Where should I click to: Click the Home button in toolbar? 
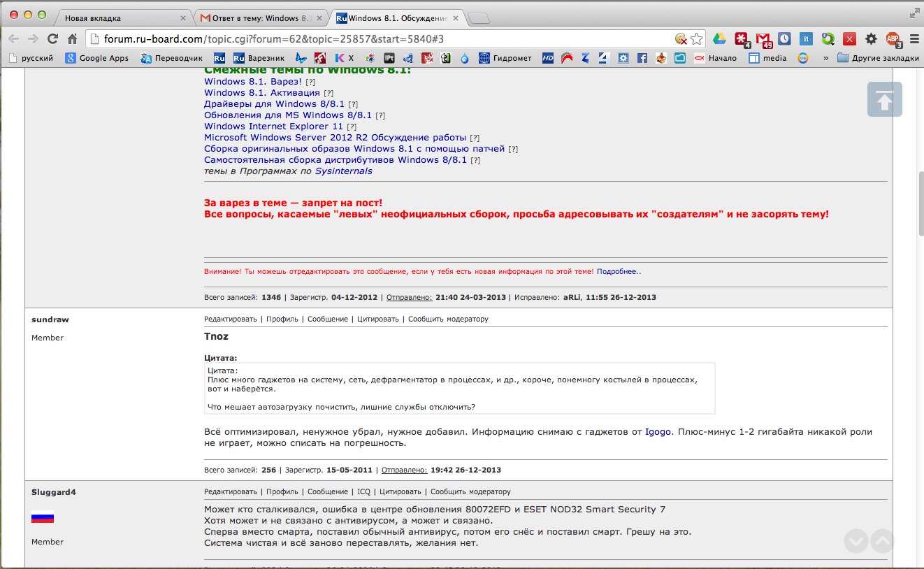(x=72, y=39)
